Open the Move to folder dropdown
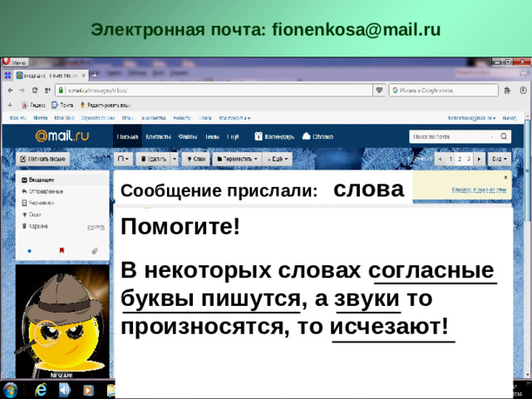 pyautogui.click(x=237, y=159)
